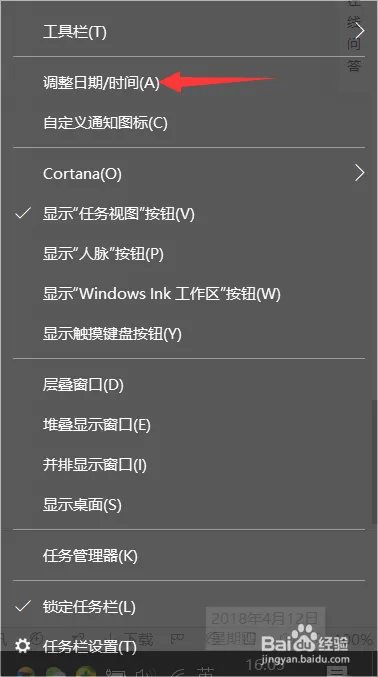The height and width of the screenshot is (677, 378).
Task: Open 任务栏设置(T) taskbar settings
Action: [x=89, y=647]
